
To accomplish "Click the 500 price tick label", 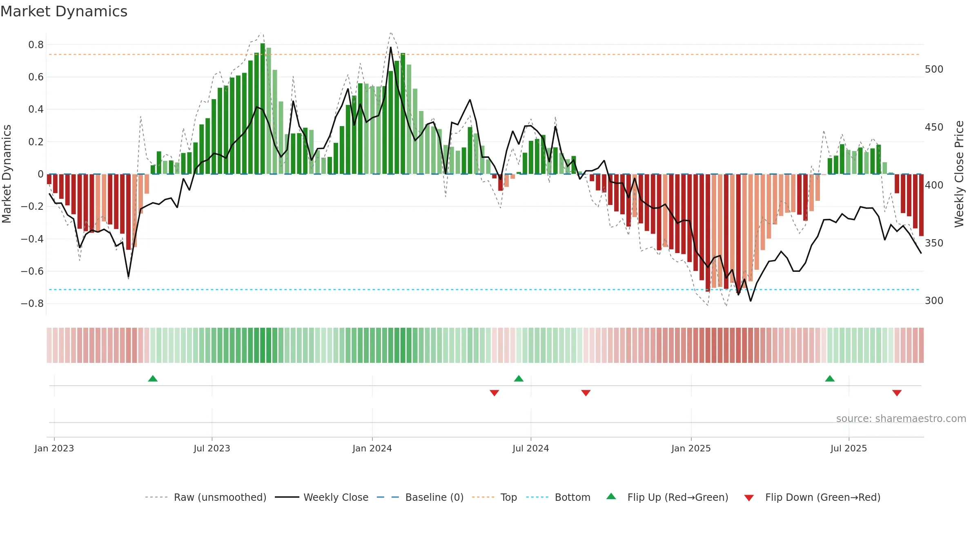I will tap(934, 69).
